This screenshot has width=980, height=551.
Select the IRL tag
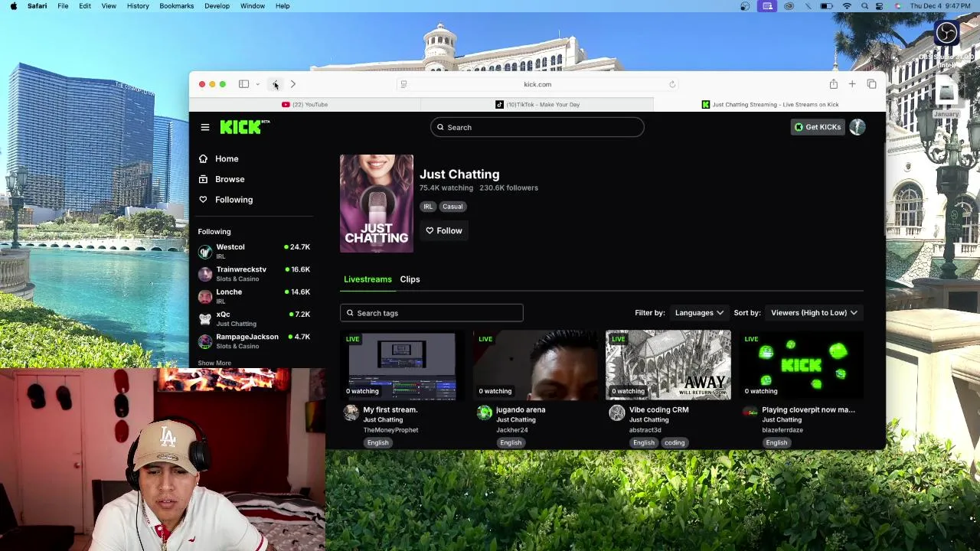click(428, 207)
